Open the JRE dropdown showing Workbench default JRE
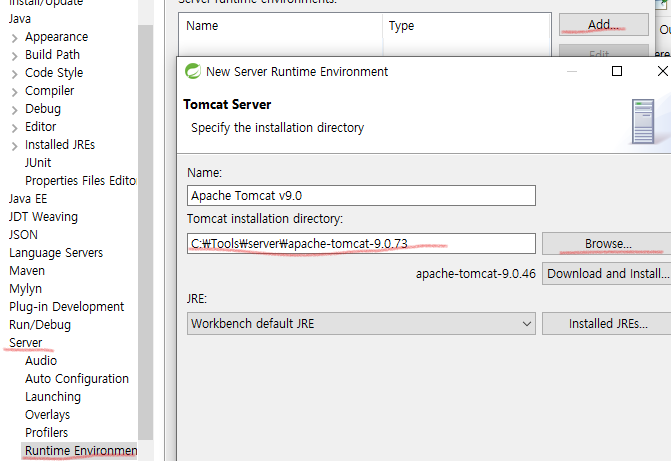 (361, 323)
